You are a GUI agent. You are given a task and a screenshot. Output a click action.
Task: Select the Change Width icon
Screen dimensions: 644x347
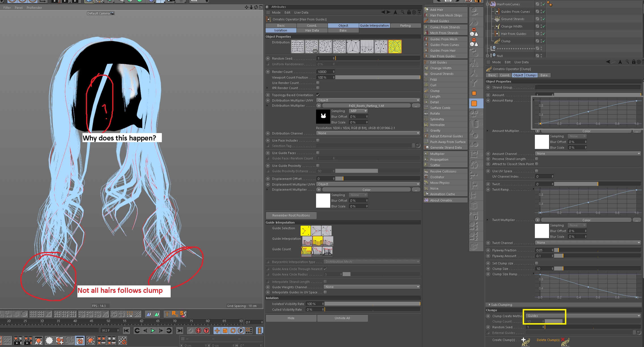497,26
